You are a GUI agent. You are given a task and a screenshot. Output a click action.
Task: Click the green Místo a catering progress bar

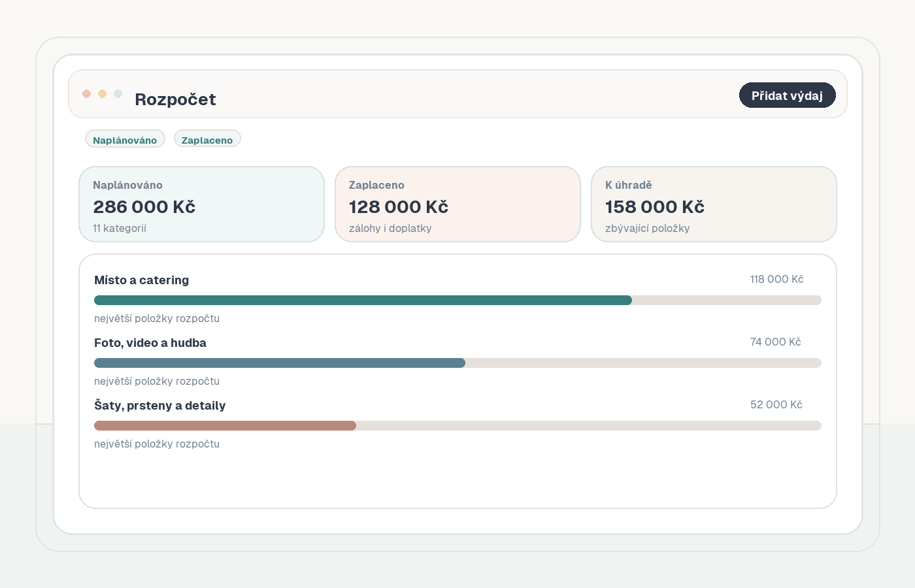coord(363,301)
